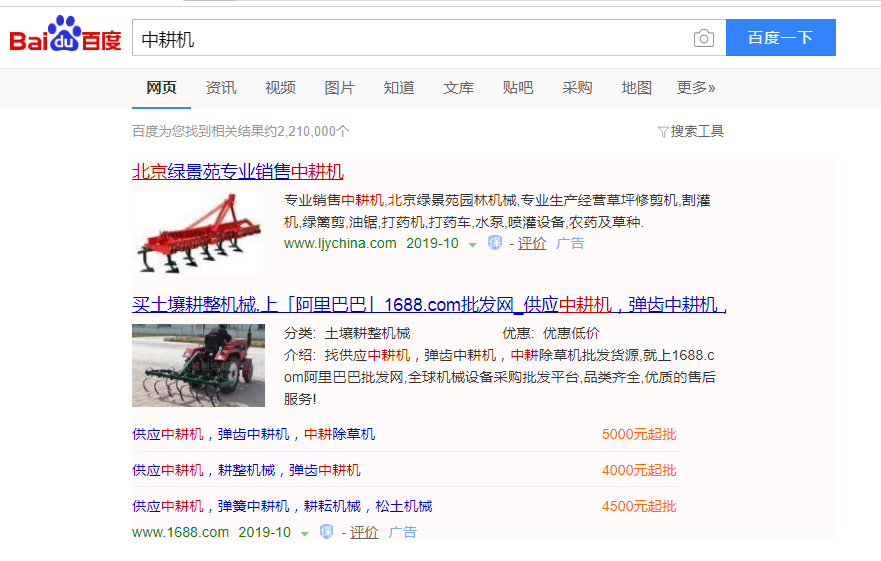Switch to the 视频 tab
Image resolution: width=881 pixels, height=561 pixels.
tap(280, 88)
